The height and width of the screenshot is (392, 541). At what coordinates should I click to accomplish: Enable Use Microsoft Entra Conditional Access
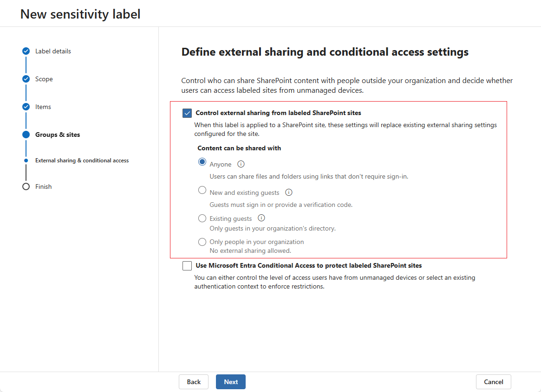point(187,265)
